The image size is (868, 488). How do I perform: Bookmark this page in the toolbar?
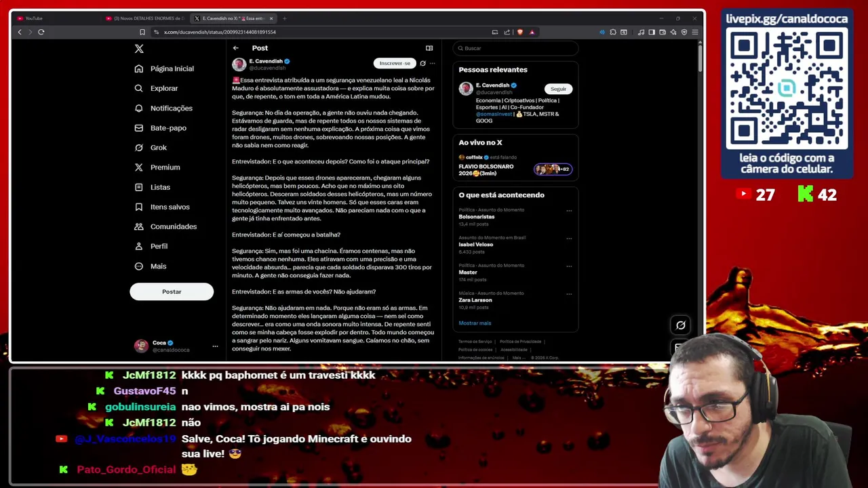[x=142, y=32]
